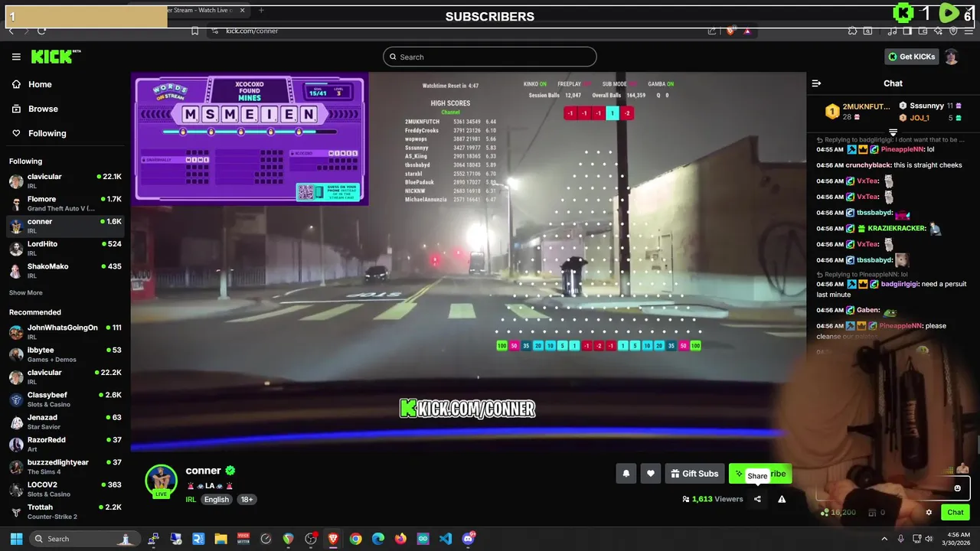Open Brave Rewards triangle icon
The image size is (980, 551).
747,31
